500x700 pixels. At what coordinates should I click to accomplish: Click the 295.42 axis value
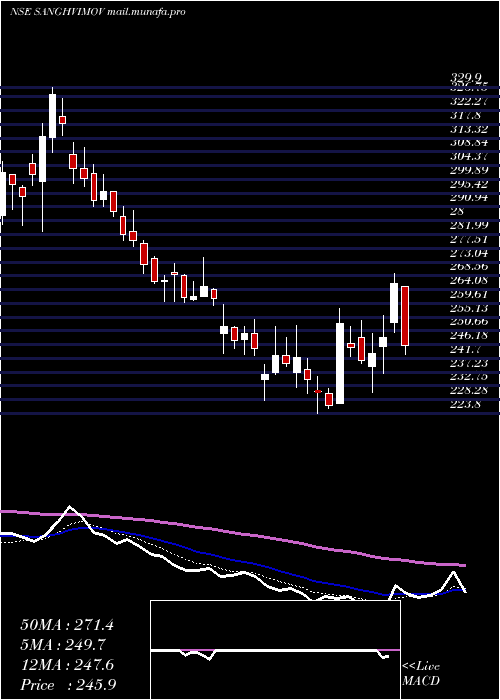pos(469,184)
